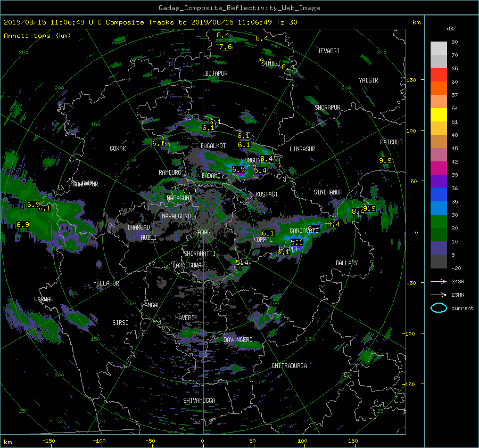
Task: Click the CHITRADURGA city label
Action: pyautogui.click(x=290, y=366)
